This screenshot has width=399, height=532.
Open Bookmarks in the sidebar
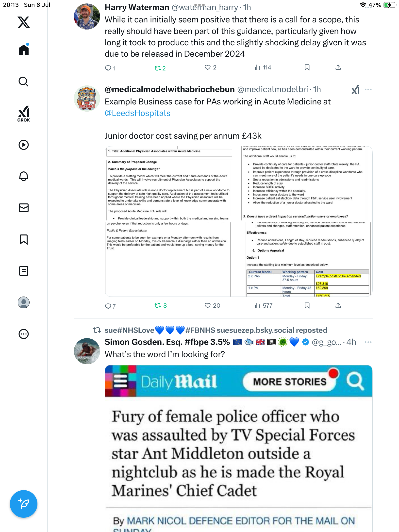pyautogui.click(x=24, y=239)
